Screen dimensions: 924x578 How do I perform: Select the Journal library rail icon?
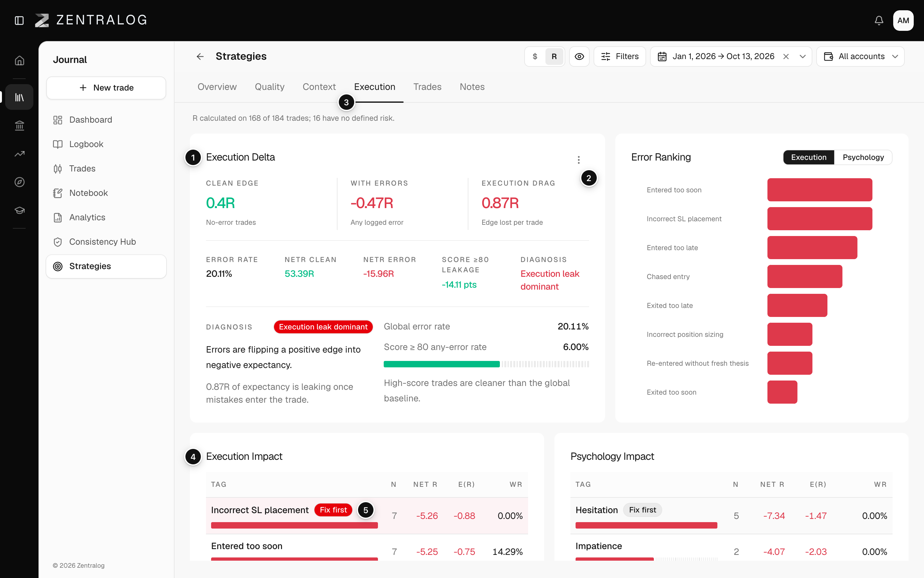pos(20,97)
